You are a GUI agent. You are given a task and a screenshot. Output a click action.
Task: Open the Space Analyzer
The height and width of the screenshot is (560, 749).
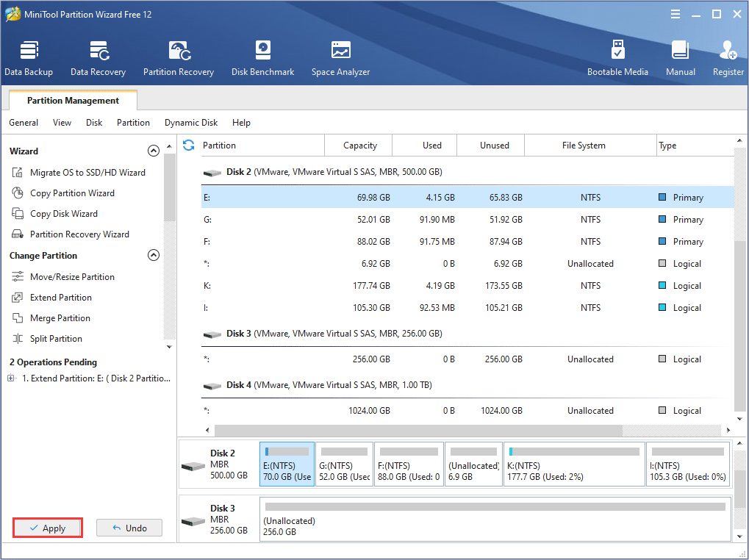pos(340,58)
